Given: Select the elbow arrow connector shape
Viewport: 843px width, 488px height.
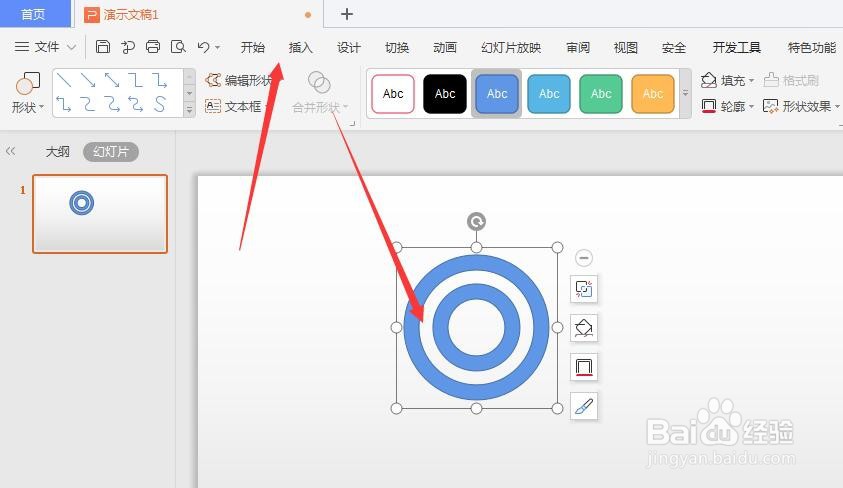Looking at the screenshot, I should click(x=159, y=81).
